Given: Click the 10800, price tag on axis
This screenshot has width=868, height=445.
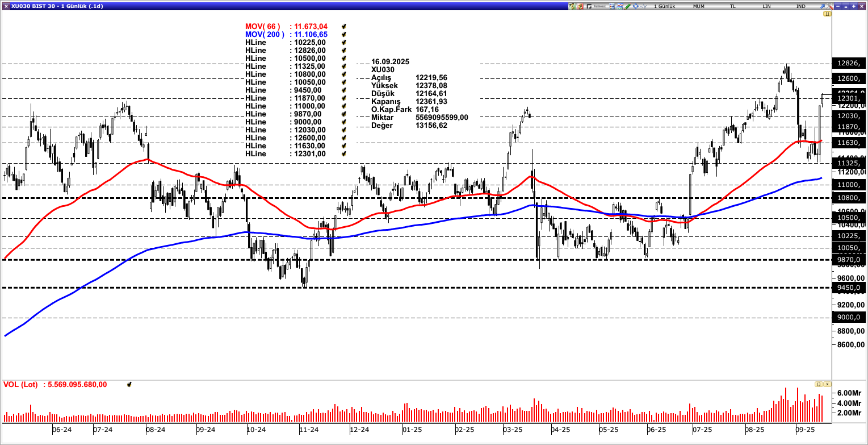Looking at the screenshot, I should click(849, 198).
